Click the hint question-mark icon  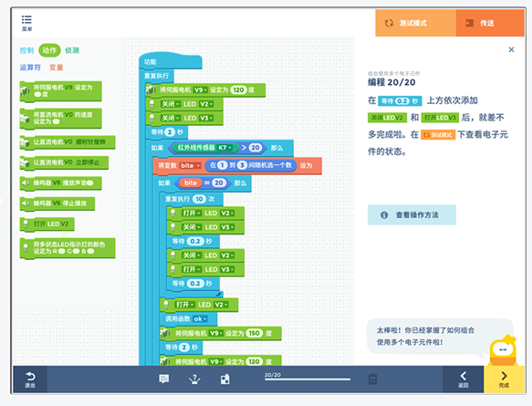(x=194, y=380)
